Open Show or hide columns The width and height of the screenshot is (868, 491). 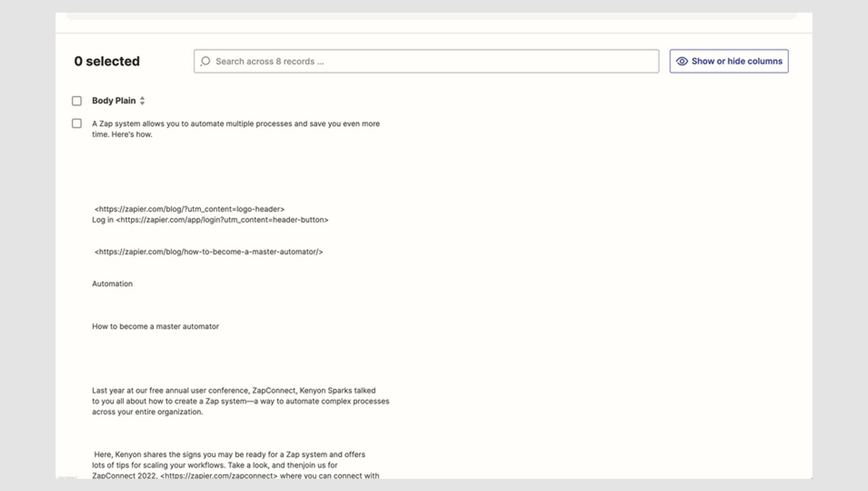(x=729, y=61)
